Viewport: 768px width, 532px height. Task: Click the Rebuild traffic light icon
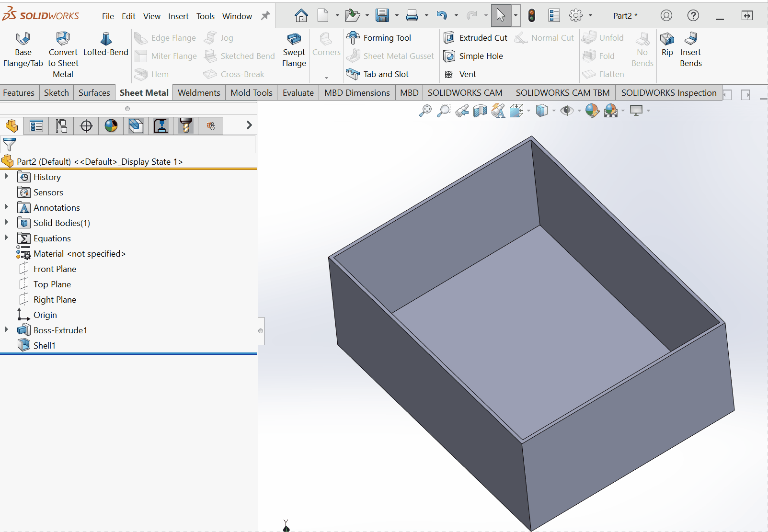(x=531, y=16)
